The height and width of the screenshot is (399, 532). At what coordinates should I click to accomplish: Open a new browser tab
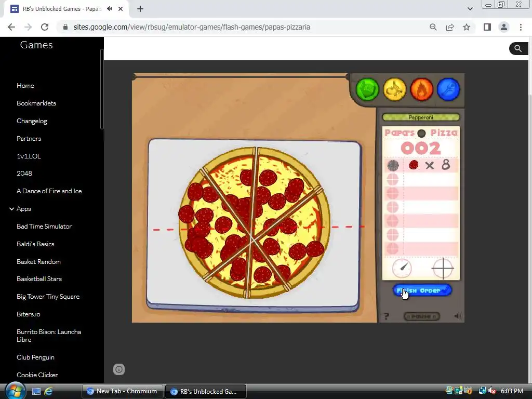(140, 9)
